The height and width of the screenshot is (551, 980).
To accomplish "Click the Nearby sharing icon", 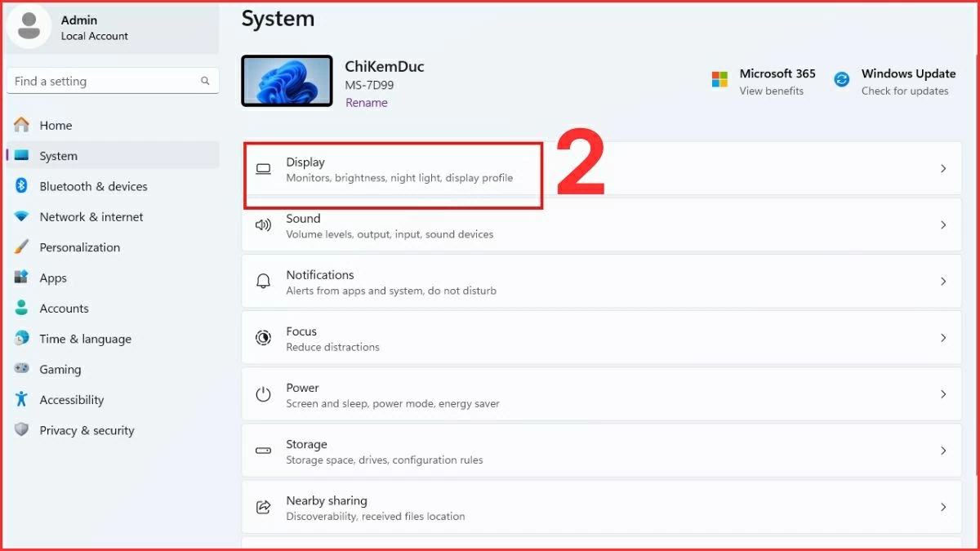I will click(263, 507).
